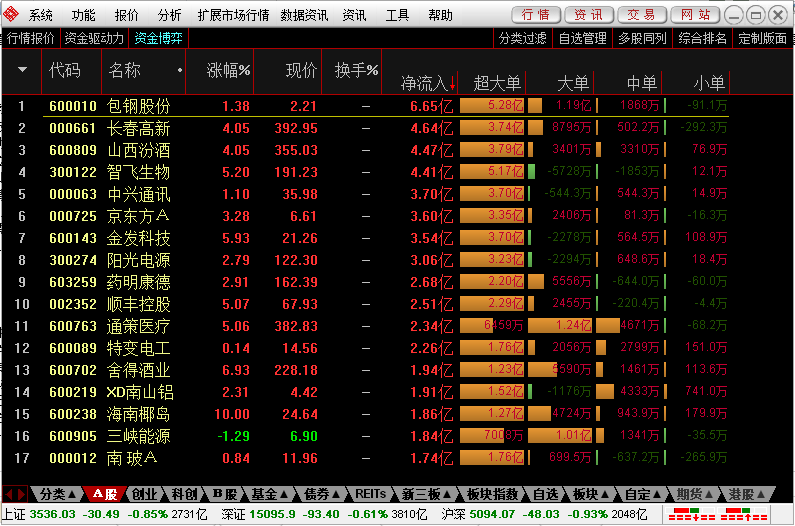Sort by 换手% column

[x=356, y=71]
